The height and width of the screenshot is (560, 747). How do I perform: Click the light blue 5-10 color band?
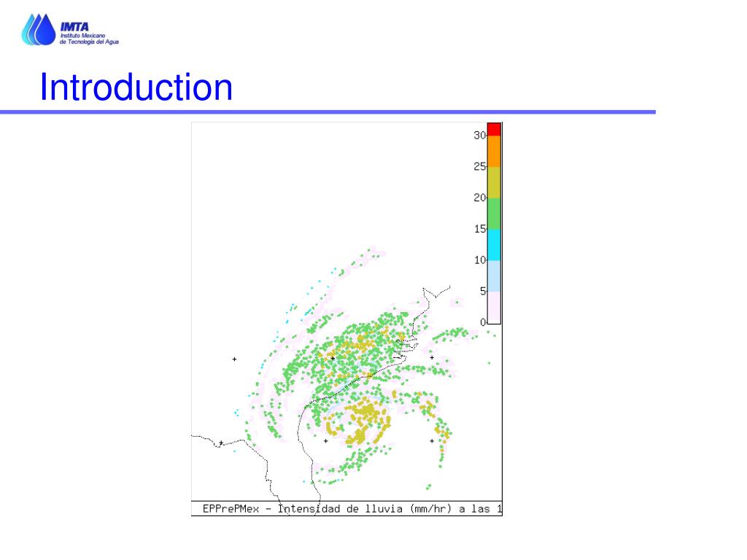pos(494,276)
